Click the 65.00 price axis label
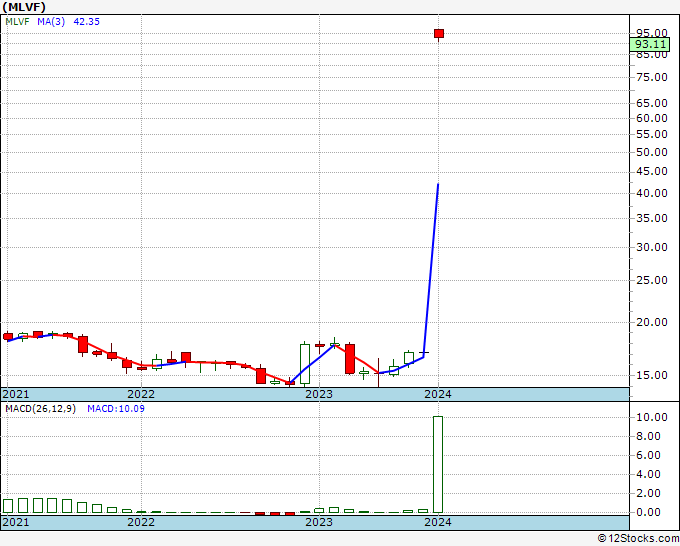The image size is (680, 546). [652, 103]
